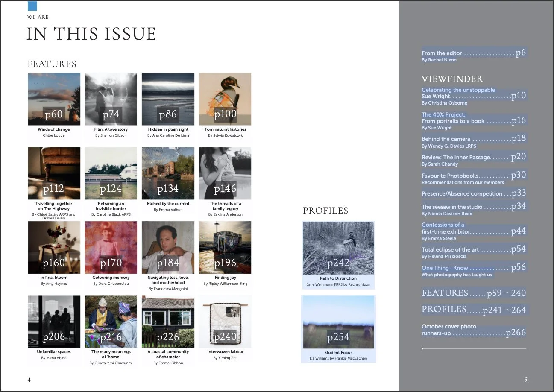Open 'October cover photo runners-up' p266 link
The width and height of the screenshot is (554, 392).
point(474,330)
